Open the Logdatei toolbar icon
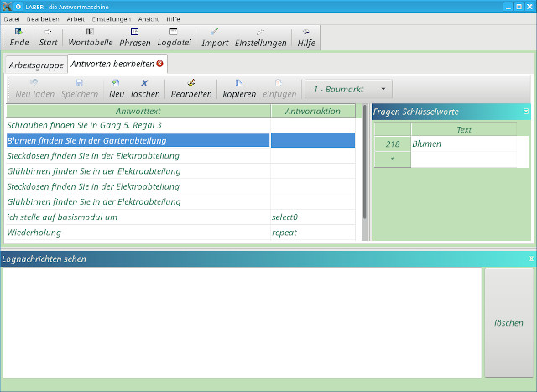The width and height of the screenshot is (537, 392). coord(174,37)
